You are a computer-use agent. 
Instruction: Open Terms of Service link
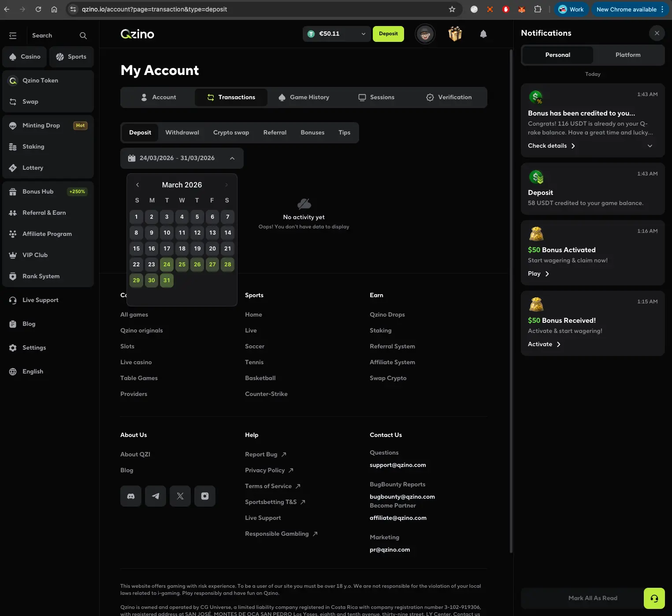(273, 486)
